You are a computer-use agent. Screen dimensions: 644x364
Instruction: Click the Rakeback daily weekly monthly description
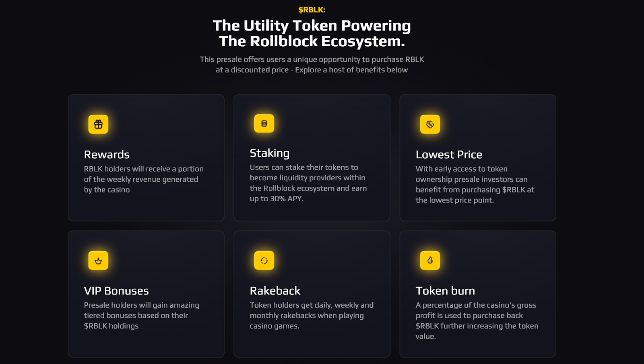pyautogui.click(x=311, y=316)
